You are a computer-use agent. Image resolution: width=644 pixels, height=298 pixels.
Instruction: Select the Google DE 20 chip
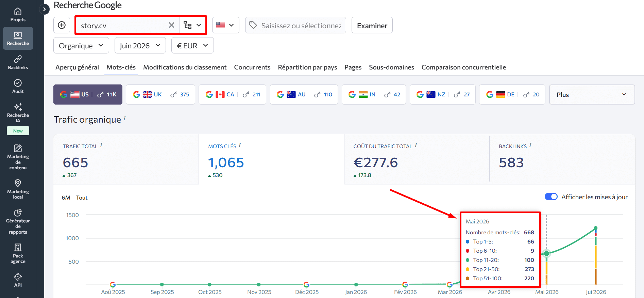click(x=512, y=94)
